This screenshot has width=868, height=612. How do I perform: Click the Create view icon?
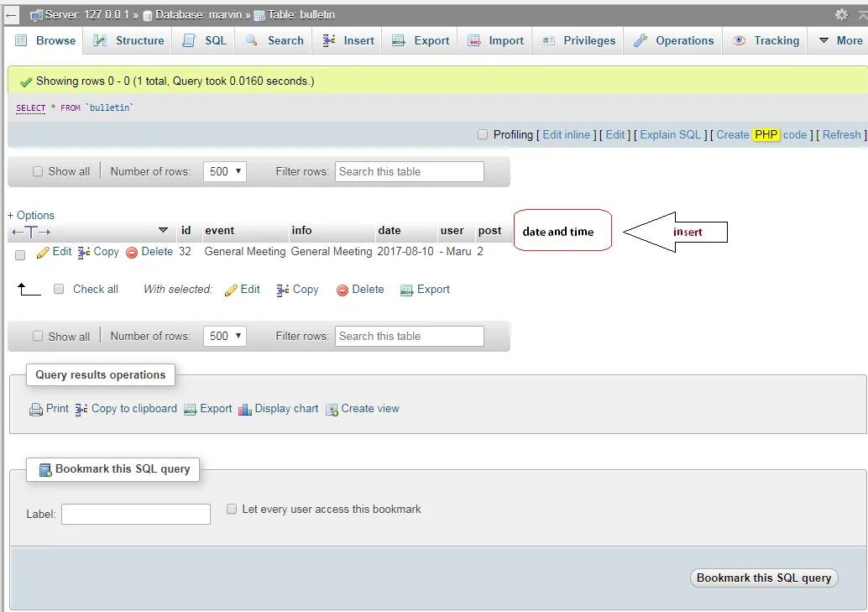point(332,410)
